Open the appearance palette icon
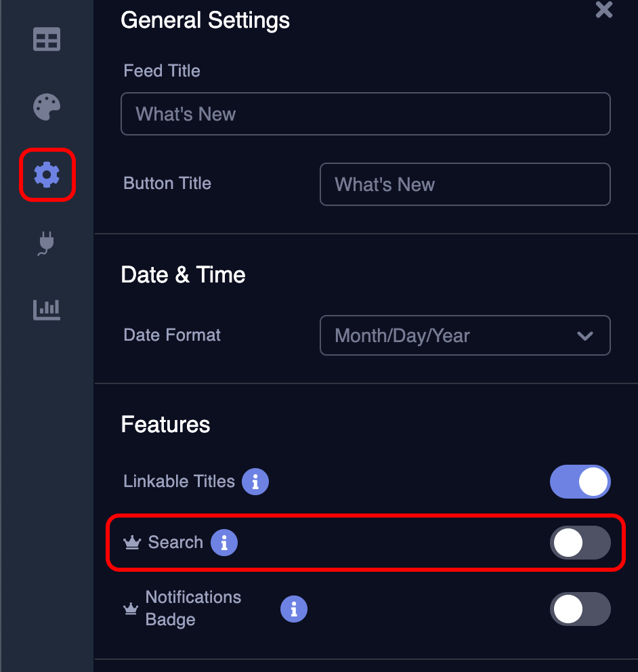This screenshot has width=638, height=672. pyautogui.click(x=47, y=107)
